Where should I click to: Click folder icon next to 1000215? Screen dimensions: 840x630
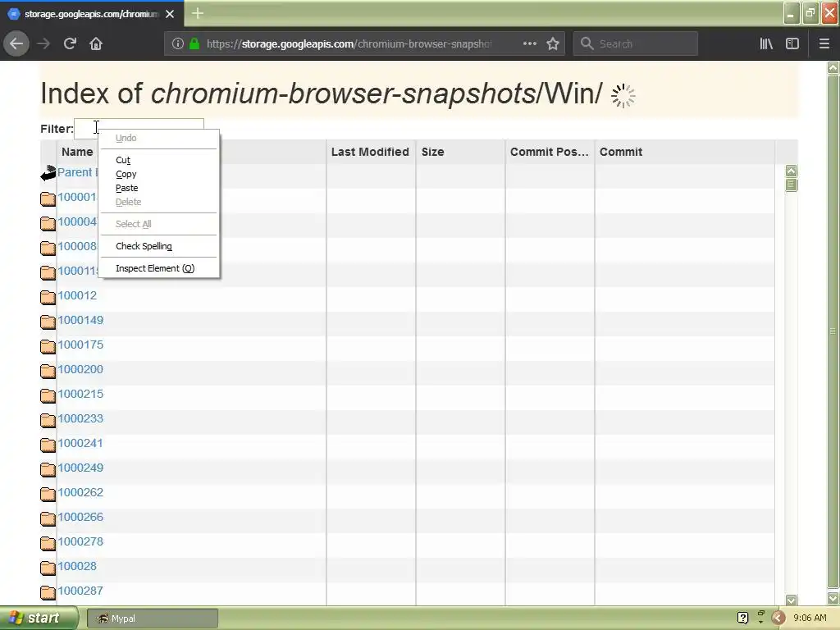point(48,395)
